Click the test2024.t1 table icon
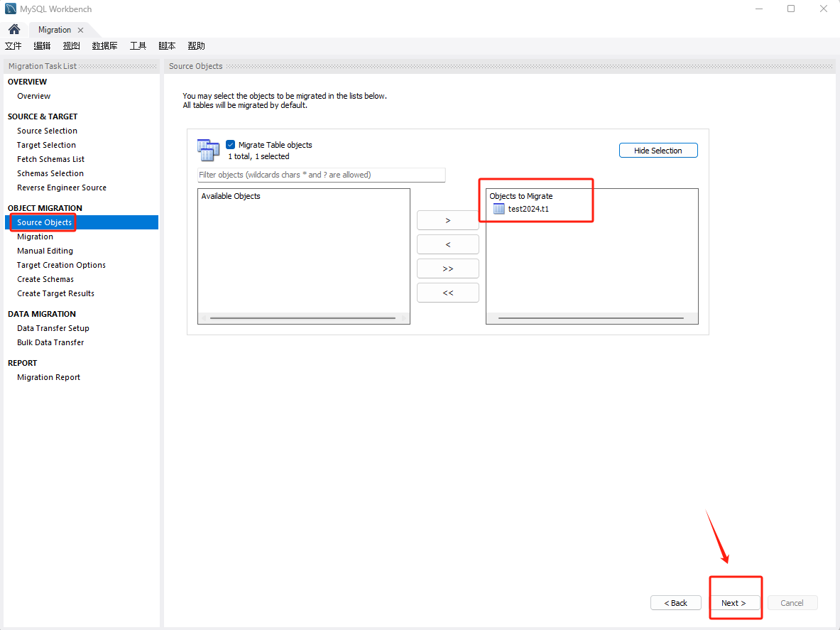The width and height of the screenshot is (840, 630). (x=499, y=209)
